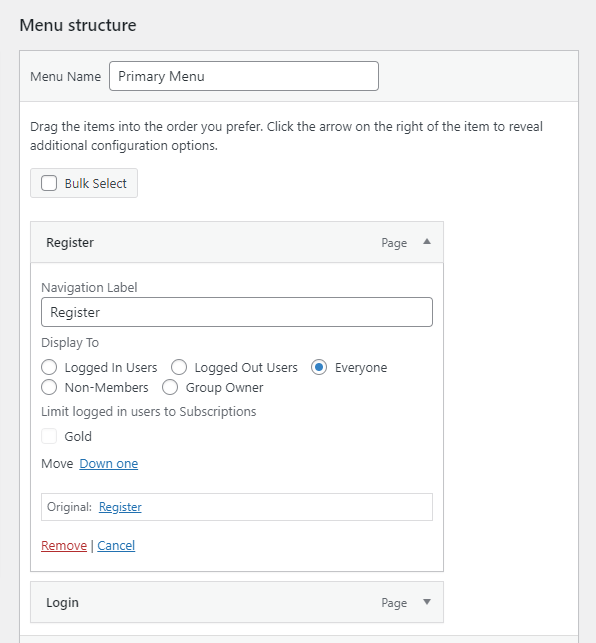Open the Original Register page link
This screenshot has width=596, height=643.
[120, 507]
